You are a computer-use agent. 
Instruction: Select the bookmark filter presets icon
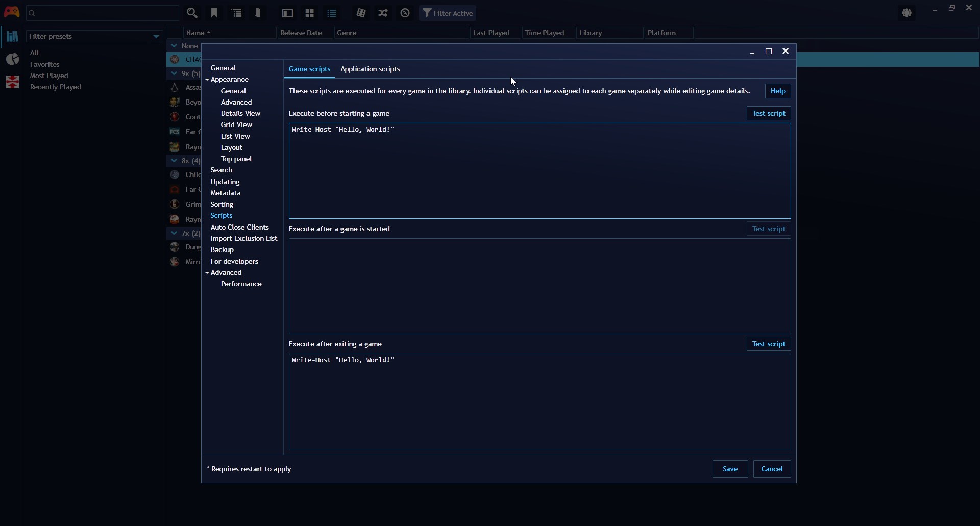coord(214,13)
